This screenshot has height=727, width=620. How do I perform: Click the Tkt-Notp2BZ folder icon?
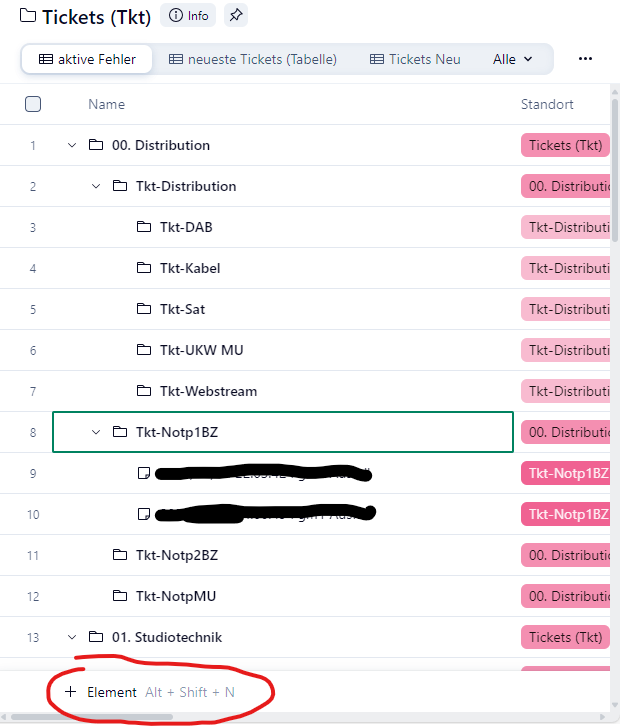pyautogui.click(x=120, y=555)
